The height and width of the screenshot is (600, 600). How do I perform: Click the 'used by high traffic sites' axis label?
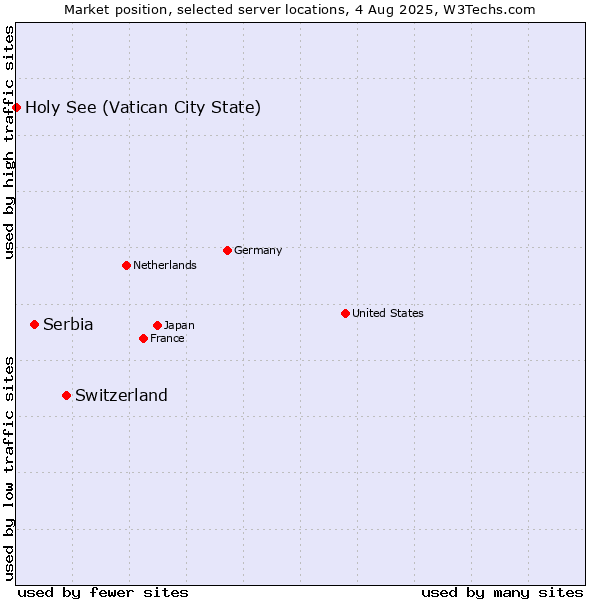click(x=8, y=142)
